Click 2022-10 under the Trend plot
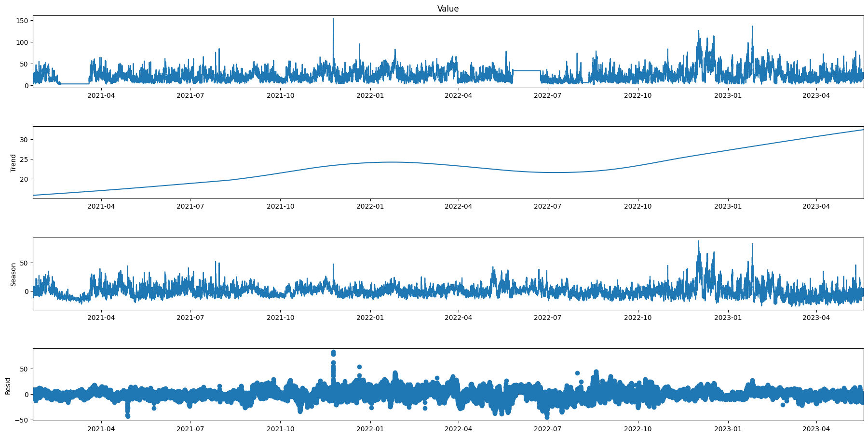Image resolution: width=868 pixels, height=437 pixels. [x=638, y=206]
